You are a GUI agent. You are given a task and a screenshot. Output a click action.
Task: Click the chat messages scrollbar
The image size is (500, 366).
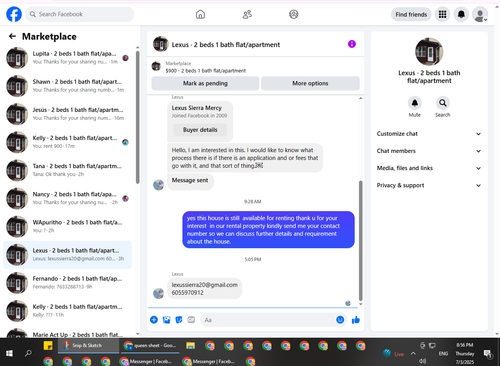(360, 241)
